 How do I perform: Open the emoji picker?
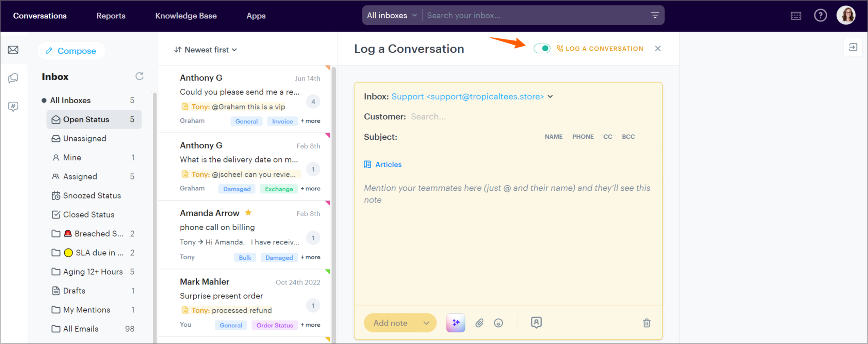pyautogui.click(x=498, y=323)
